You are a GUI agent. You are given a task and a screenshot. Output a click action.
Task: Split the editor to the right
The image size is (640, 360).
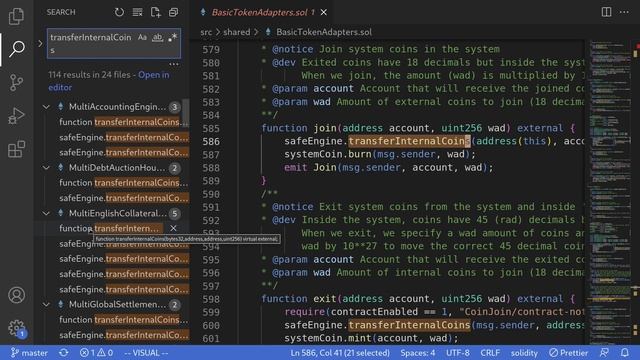tap(607, 12)
